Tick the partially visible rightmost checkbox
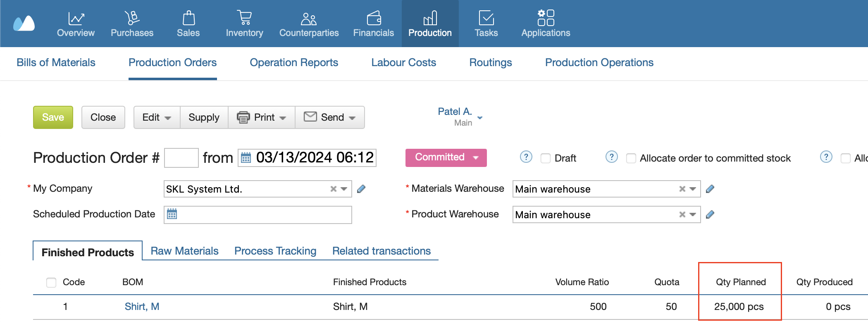This screenshot has height=324, width=868. (846, 158)
